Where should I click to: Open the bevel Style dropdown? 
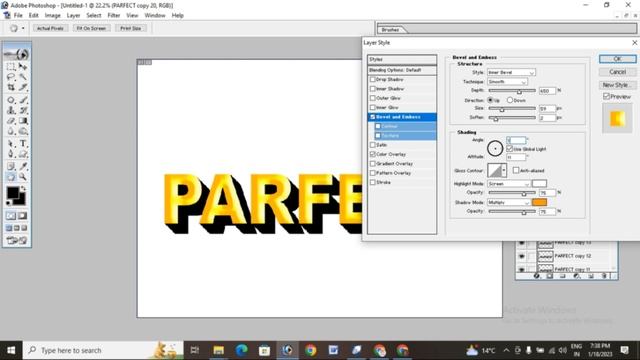click(x=511, y=72)
